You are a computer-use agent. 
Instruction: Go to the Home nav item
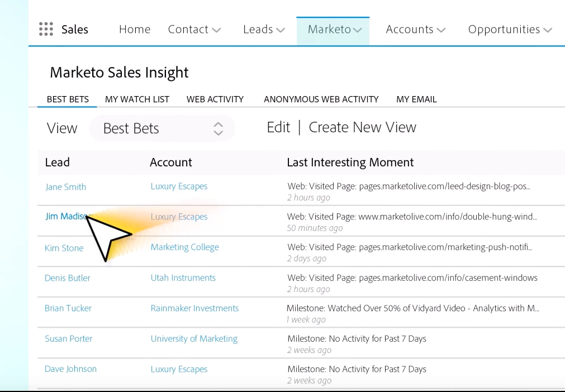pos(134,29)
